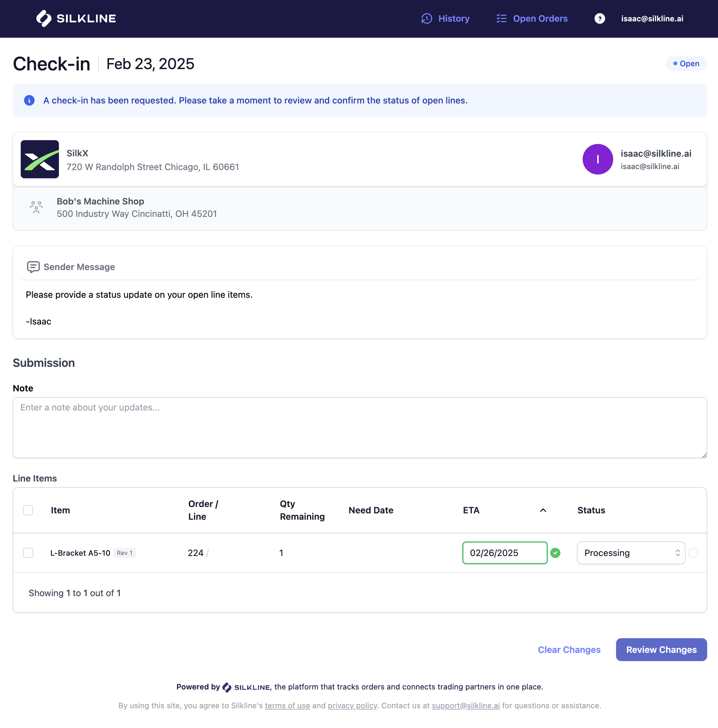This screenshot has height=728, width=718.
Task: Check the L-Bracket A5-10 row checkbox
Action: pyautogui.click(x=28, y=553)
